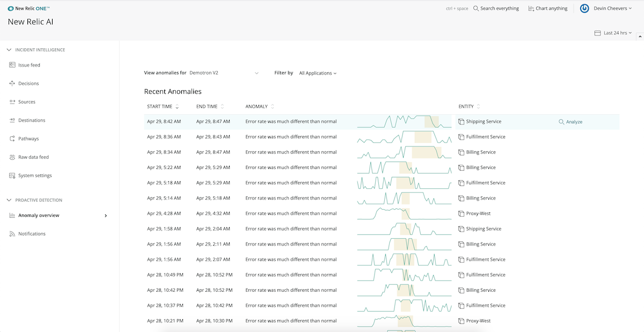The height and width of the screenshot is (332, 644).
Task: Click the Decisions sidebar icon
Action: tap(12, 84)
